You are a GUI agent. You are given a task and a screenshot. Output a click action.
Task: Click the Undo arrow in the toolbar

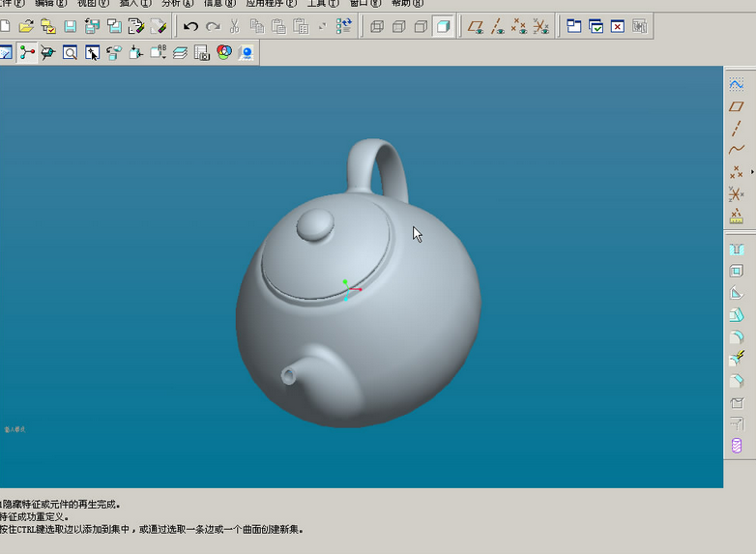191,27
